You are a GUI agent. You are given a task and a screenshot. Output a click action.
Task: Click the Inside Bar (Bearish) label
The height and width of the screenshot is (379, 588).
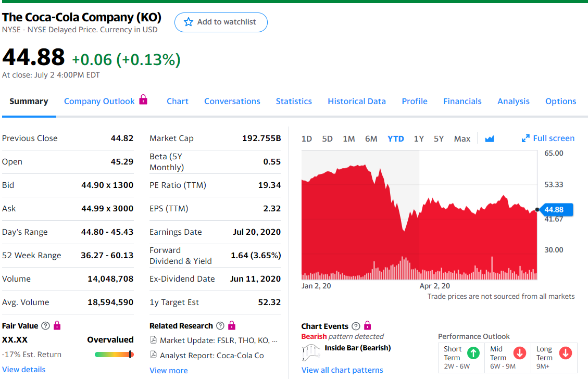coord(358,348)
